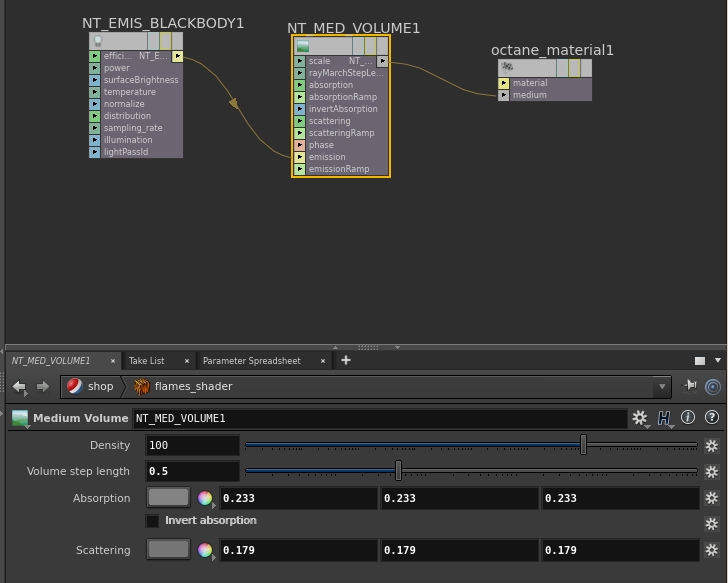The height and width of the screenshot is (583, 728).
Task: Enable the Invert absorption checkbox
Action: click(x=152, y=521)
